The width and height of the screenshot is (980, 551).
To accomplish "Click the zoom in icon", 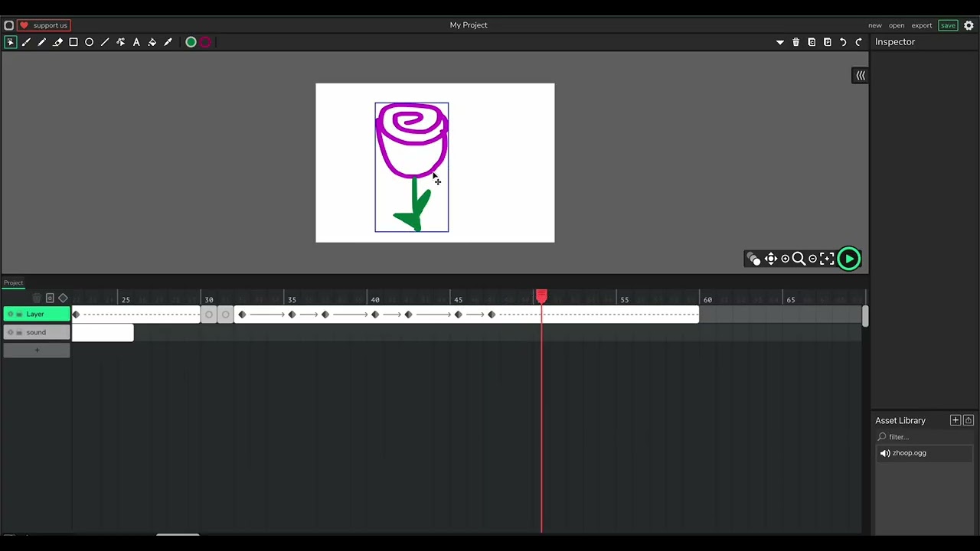I will click(x=785, y=259).
